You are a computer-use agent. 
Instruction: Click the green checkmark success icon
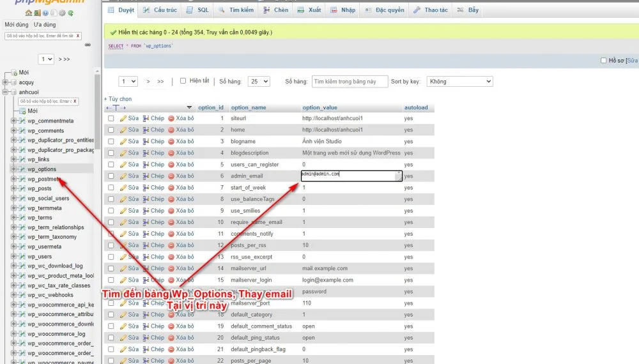113,32
